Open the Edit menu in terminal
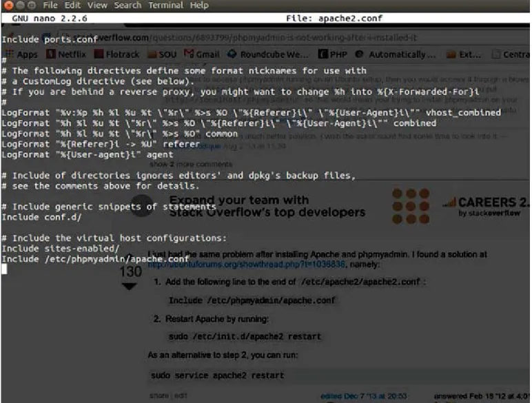 coord(72,5)
